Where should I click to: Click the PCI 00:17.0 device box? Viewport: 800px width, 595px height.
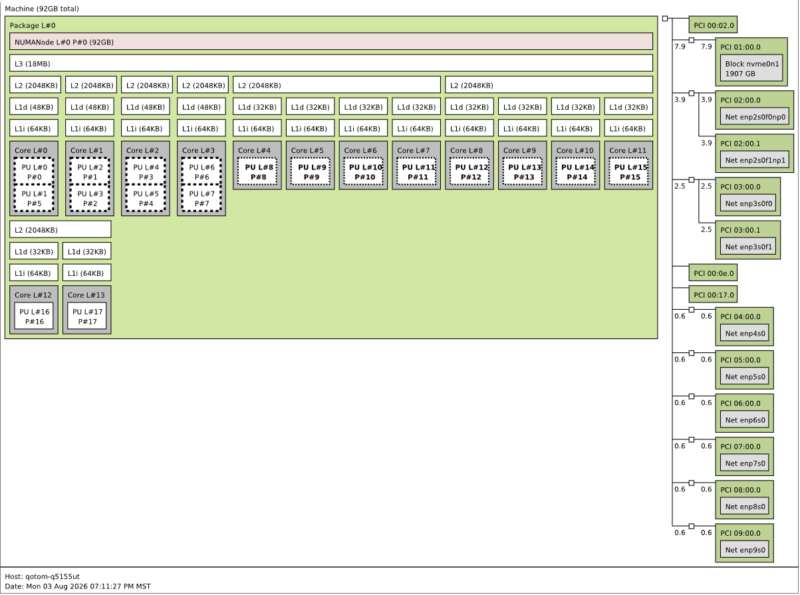click(713, 294)
